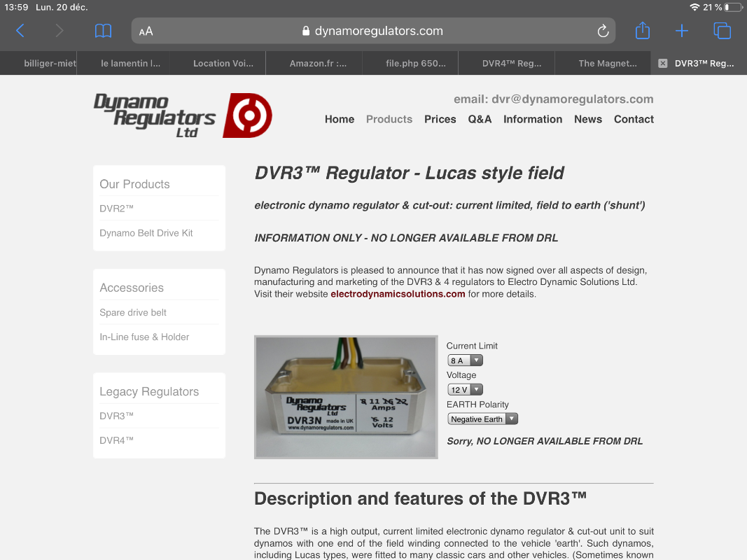This screenshot has width=747, height=560.
Task: Open the Voltage 12 V dropdown
Action: (465, 390)
